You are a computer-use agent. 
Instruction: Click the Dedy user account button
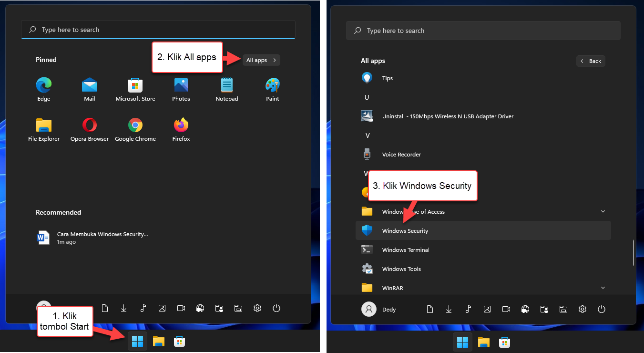[x=379, y=309]
